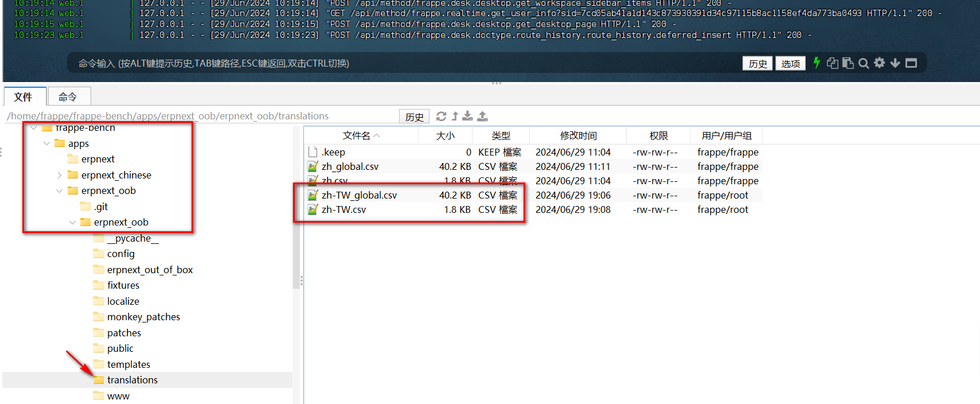Screen dimensions: 980x404
Task: Select the 文件 tab
Action: pyautogui.click(x=24, y=97)
